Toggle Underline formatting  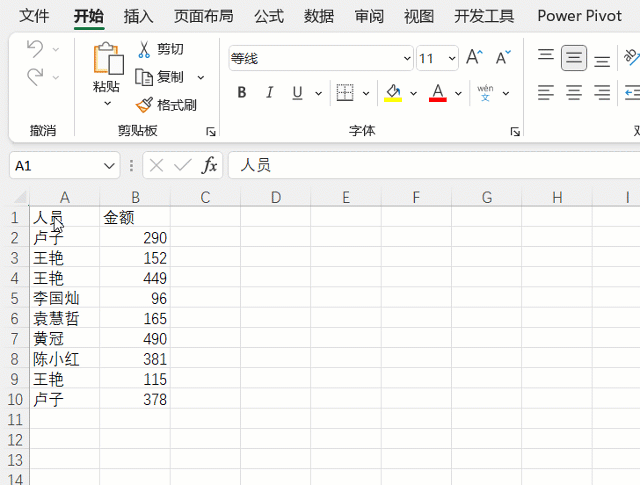[x=297, y=93]
